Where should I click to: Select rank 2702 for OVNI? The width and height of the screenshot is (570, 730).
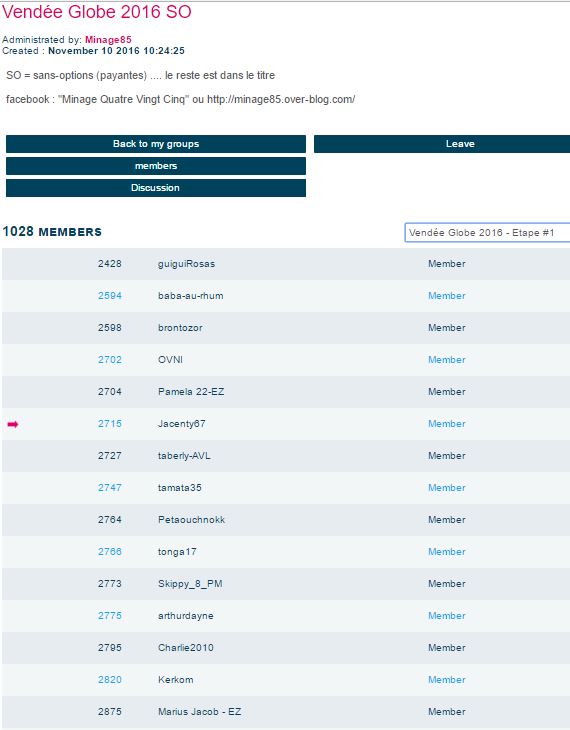[x=109, y=360]
